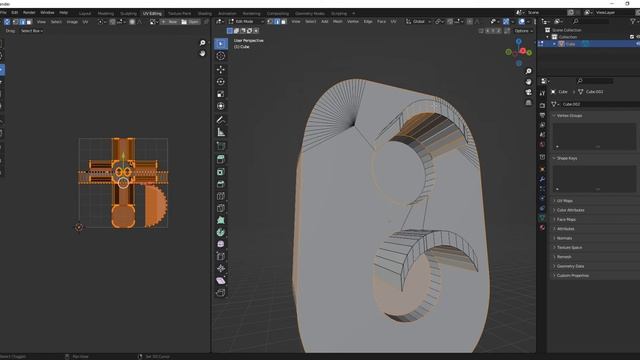This screenshot has height=360, width=640.
Task: Open the Options dropdown in viewport
Action: pyautogui.click(x=523, y=31)
